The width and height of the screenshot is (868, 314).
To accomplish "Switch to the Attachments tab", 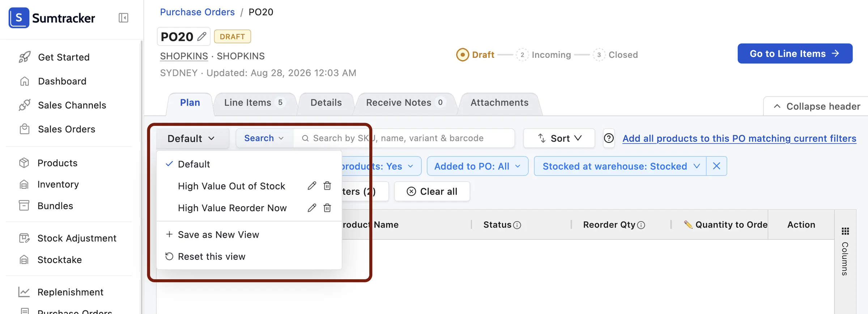I will 499,103.
